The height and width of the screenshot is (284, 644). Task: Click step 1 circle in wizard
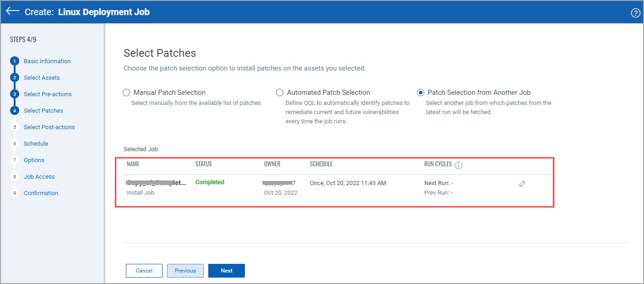coord(15,61)
